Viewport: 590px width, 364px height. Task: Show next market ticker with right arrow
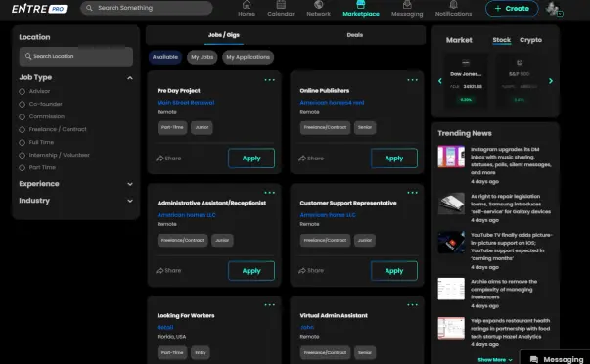point(551,81)
